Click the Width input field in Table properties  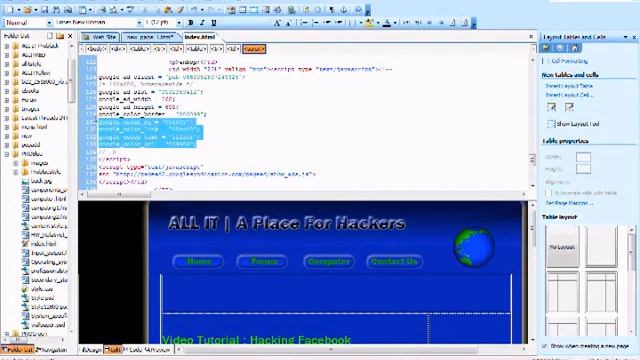583,157
